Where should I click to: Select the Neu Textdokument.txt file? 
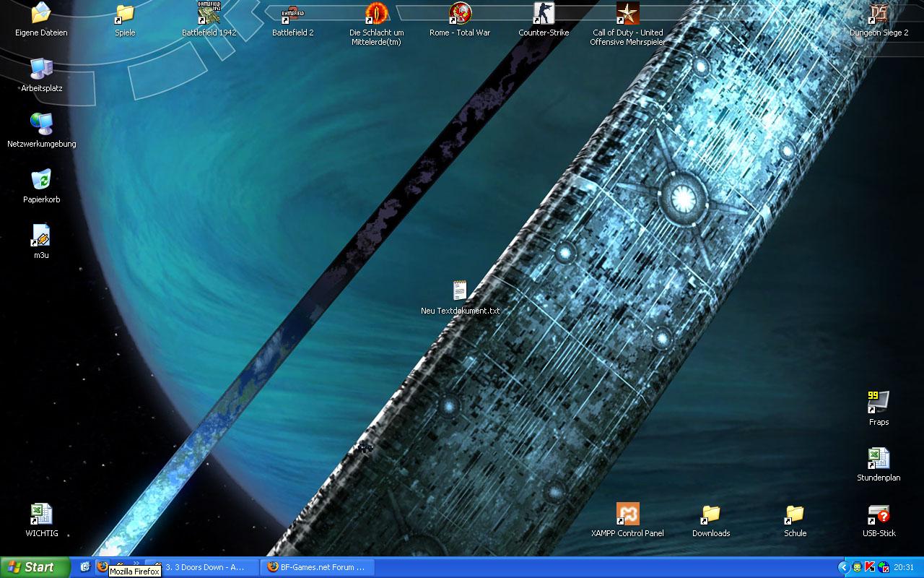pos(460,292)
